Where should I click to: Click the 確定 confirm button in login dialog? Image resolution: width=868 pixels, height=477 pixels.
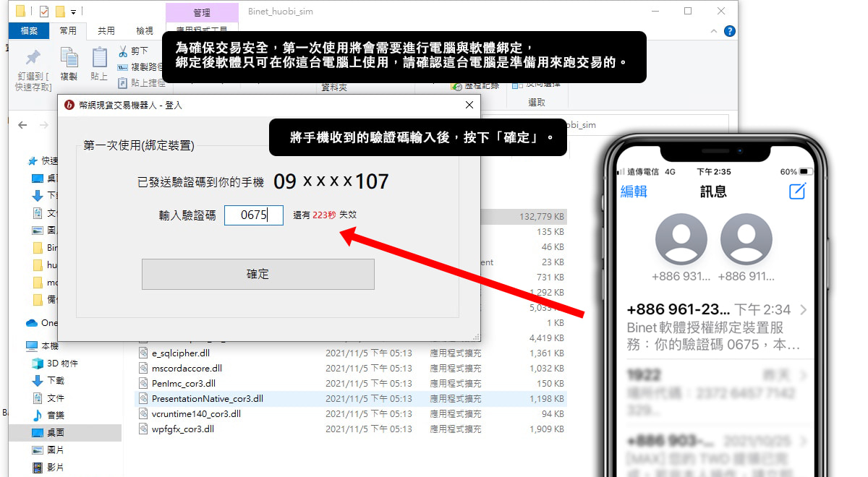tap(258, 274)
